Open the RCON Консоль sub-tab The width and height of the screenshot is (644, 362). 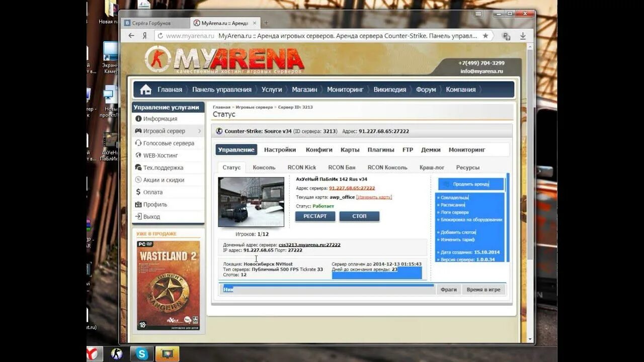[x=387, y=167]
